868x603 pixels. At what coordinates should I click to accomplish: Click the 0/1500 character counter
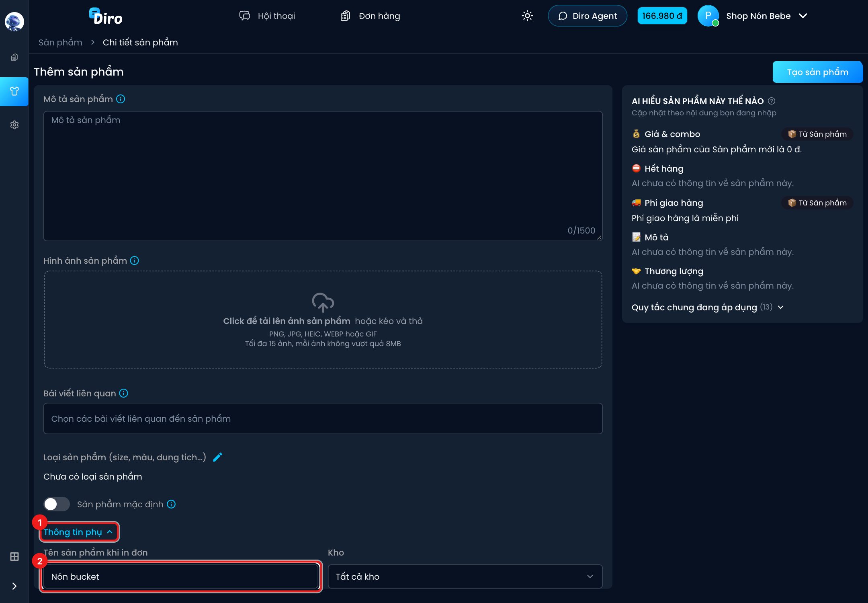(x=581, y=230)
